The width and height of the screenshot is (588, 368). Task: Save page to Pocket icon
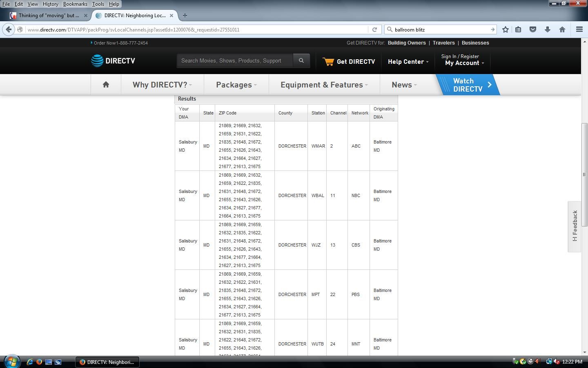pos(533,29)
